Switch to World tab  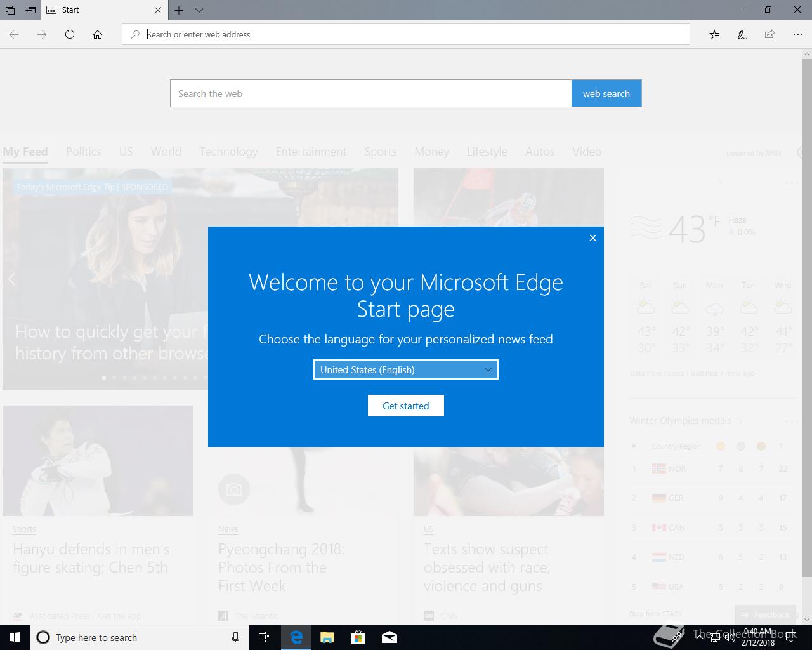166,152
